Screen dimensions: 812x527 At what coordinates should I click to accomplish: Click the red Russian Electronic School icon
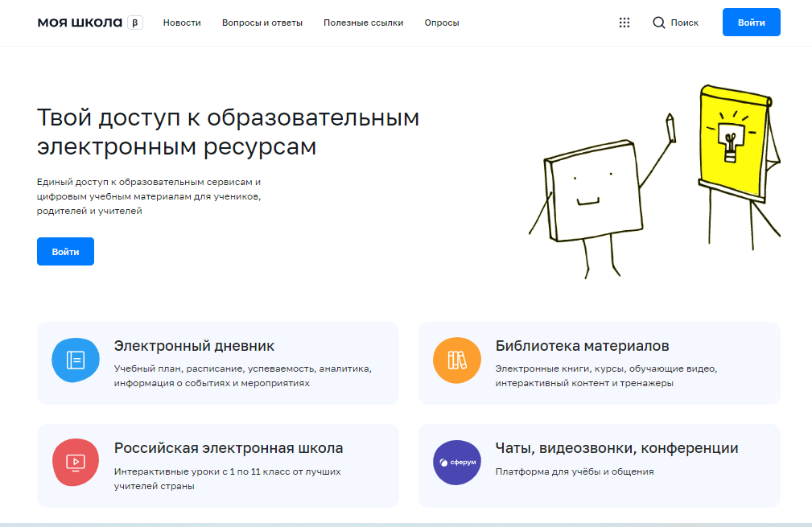pos(75,462)
